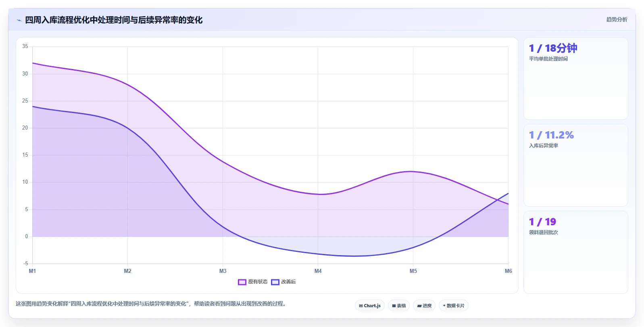Click the description text below the chart
The width and height of the screenshot is (644, 327).
coord(151,304)
